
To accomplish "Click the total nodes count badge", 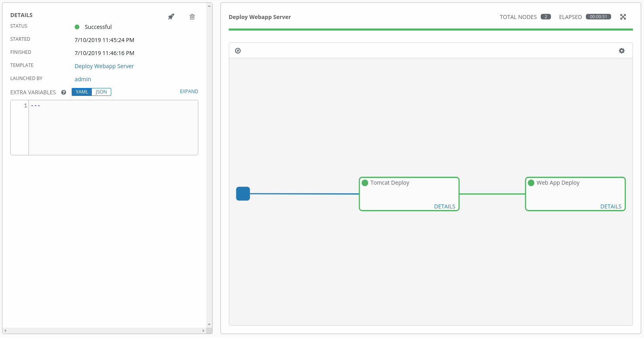I will coord(546,17).
